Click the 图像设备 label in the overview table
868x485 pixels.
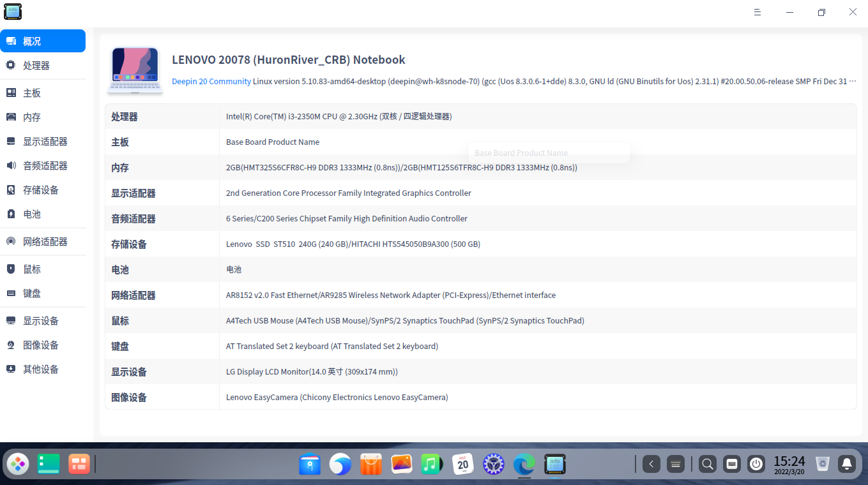coord(129,398)
